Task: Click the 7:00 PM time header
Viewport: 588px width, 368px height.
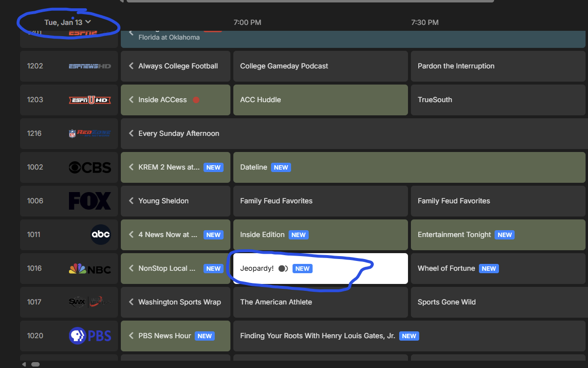Action: pos(248,22)
